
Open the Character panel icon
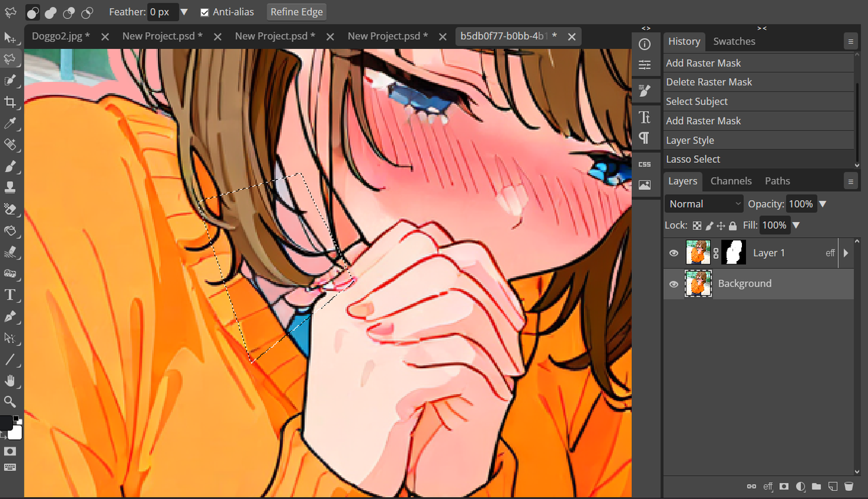(645, 117)
